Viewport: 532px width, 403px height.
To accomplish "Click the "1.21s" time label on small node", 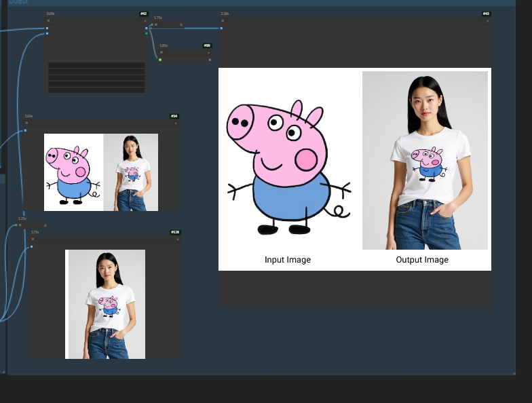I will (x=22, y=218).
